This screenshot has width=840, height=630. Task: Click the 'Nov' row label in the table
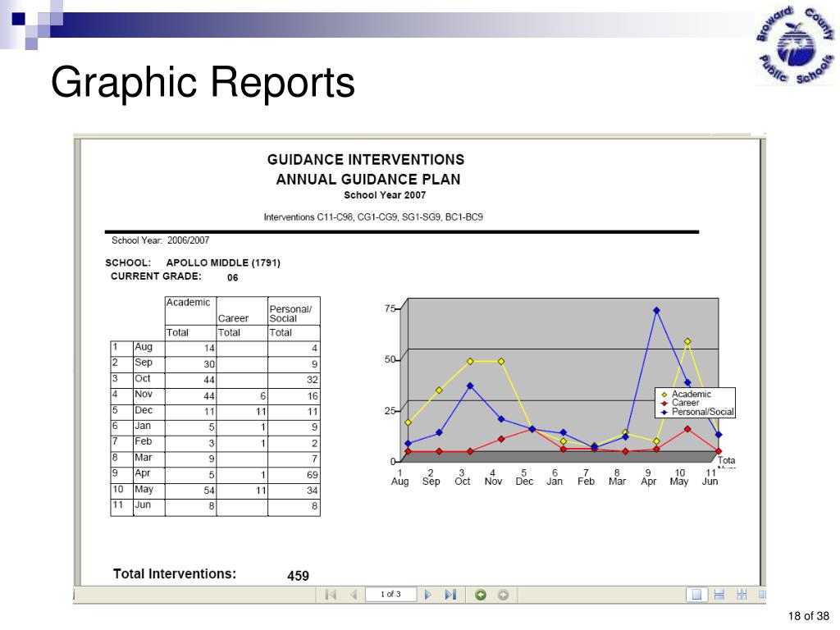[144, 394]
